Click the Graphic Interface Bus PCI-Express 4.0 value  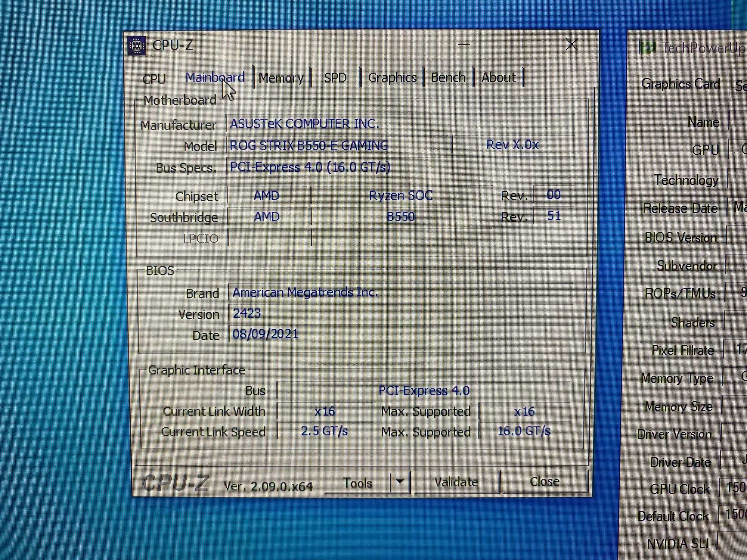pyautogui.click(x=424, y=391)
